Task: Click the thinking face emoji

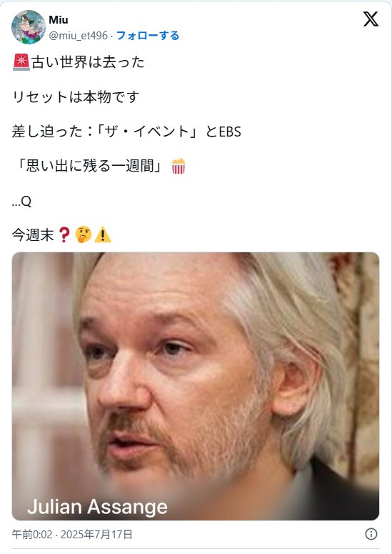Action: [x=84, y=234]
